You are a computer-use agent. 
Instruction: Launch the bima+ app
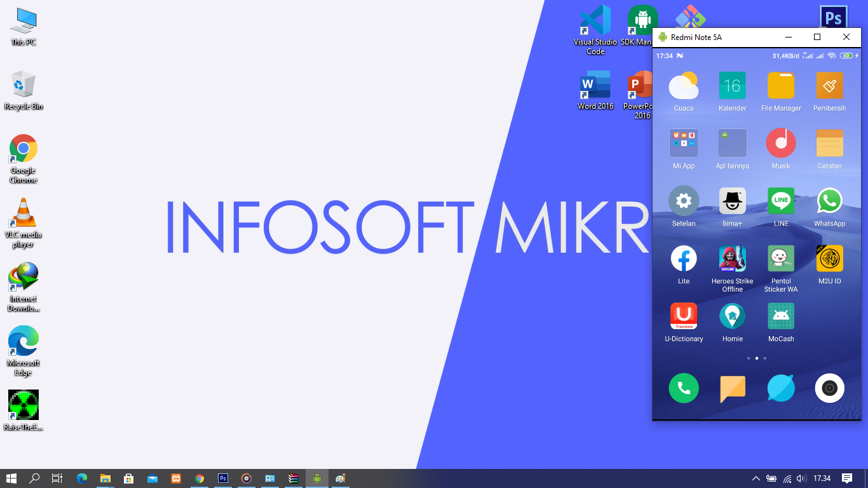click(x=732, y=201)
